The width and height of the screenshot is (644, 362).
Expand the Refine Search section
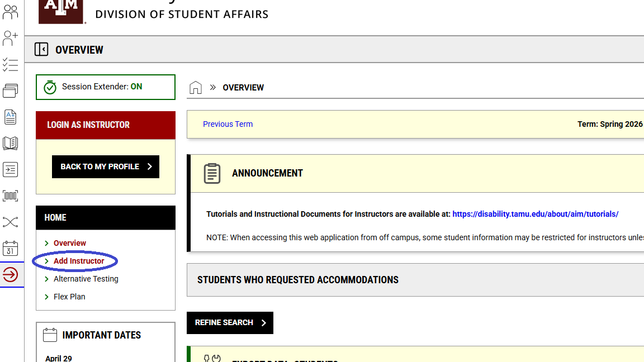pyautogui.click(x=230, y=323)
